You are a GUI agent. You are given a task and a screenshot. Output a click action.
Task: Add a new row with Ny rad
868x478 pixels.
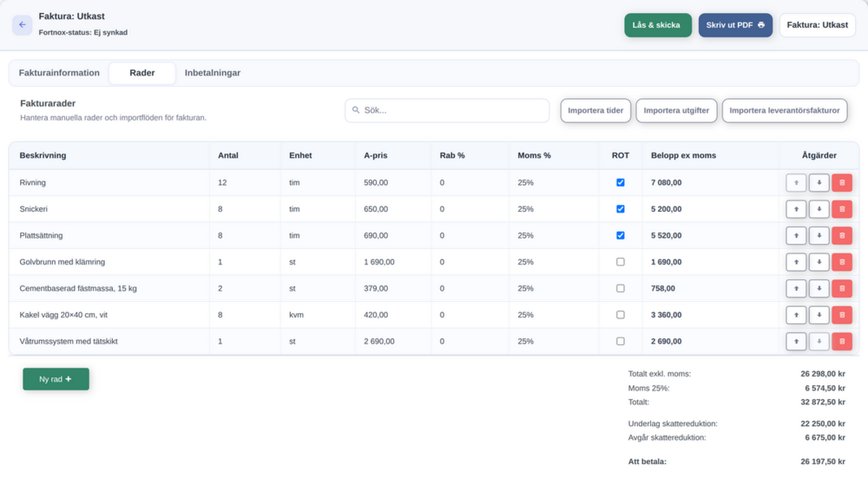[x=56, y=379]
